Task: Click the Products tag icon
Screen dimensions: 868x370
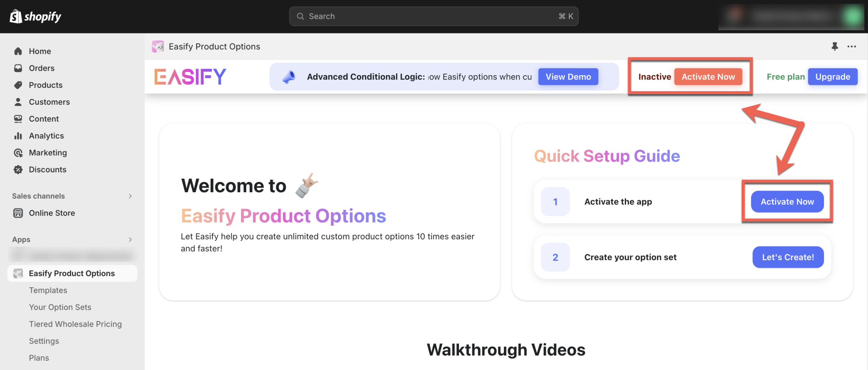Action: point(18,85)
